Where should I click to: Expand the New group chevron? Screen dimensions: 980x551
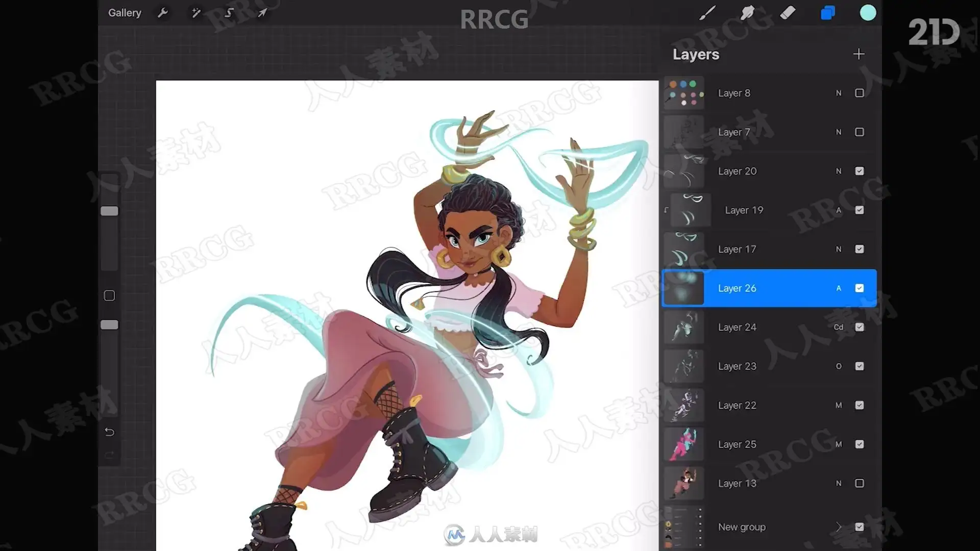[838, 527]
